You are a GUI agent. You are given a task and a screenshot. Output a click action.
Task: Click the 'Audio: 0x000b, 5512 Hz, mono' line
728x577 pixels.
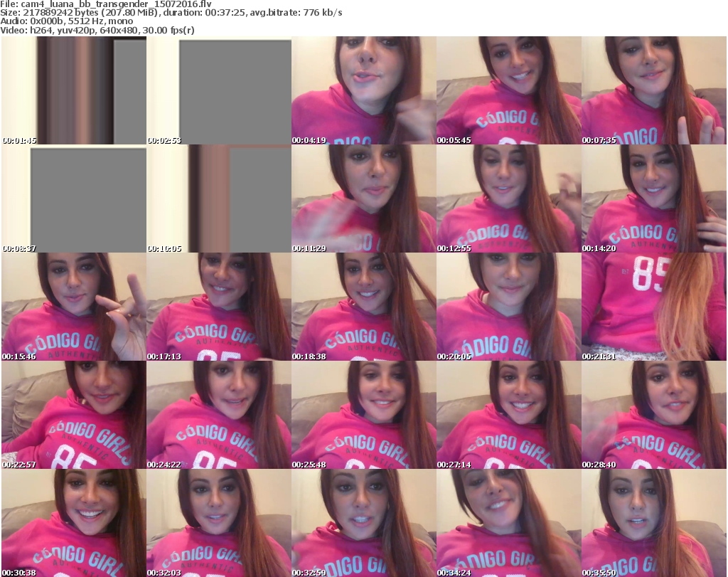pos(66,21)
